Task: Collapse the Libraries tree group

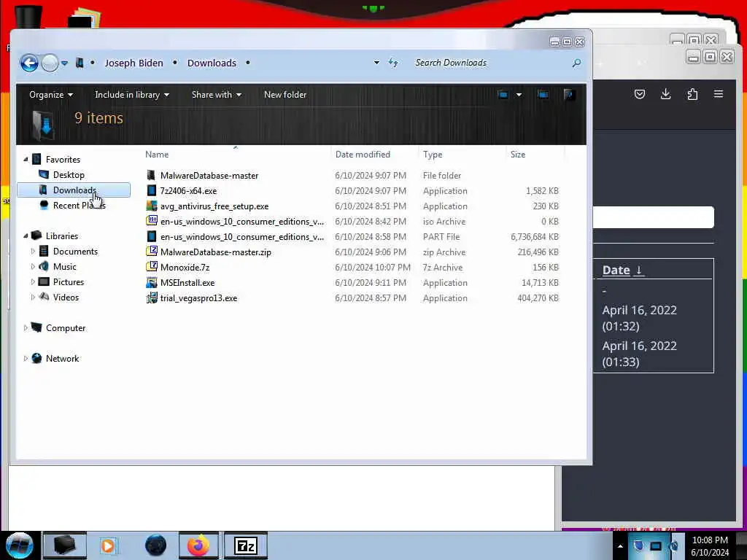Action: 26,236
